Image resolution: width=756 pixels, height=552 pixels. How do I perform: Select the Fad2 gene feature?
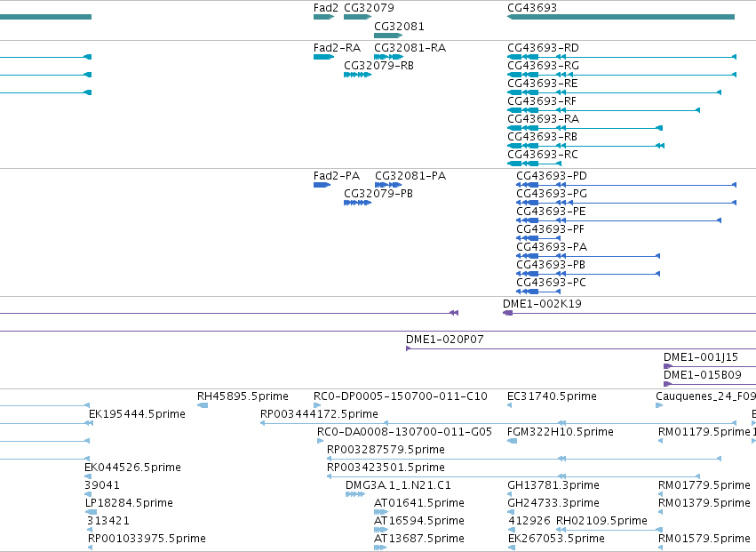click(323, 17)
